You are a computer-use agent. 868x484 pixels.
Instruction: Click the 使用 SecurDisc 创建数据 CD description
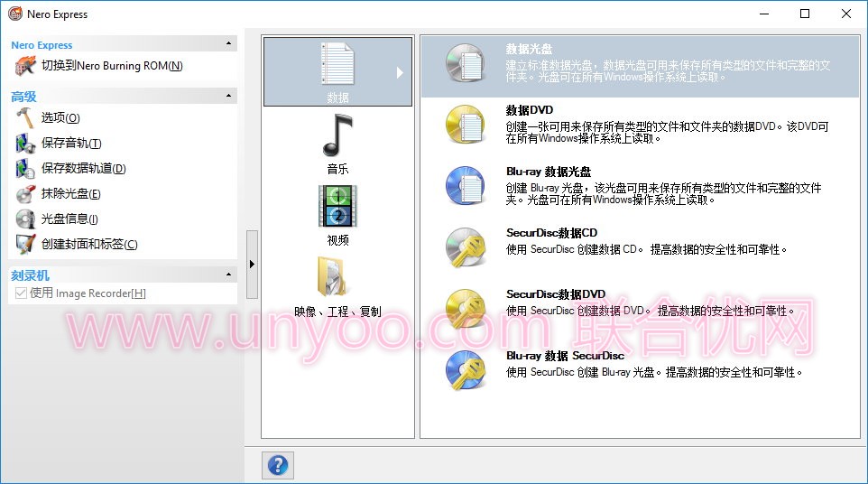coord(646,250)
